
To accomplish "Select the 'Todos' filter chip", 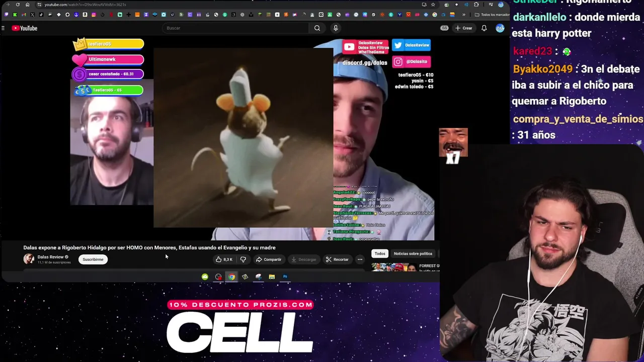I will (x=380, y=253).
